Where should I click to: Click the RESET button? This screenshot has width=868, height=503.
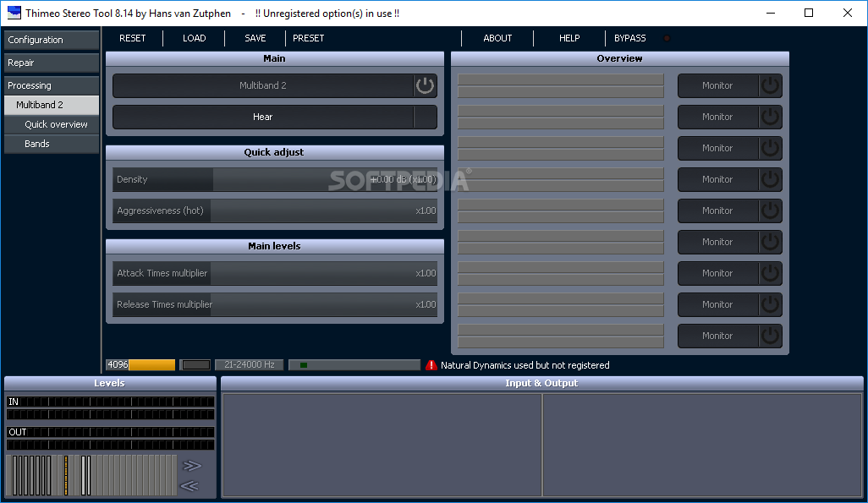coord(132,38)
